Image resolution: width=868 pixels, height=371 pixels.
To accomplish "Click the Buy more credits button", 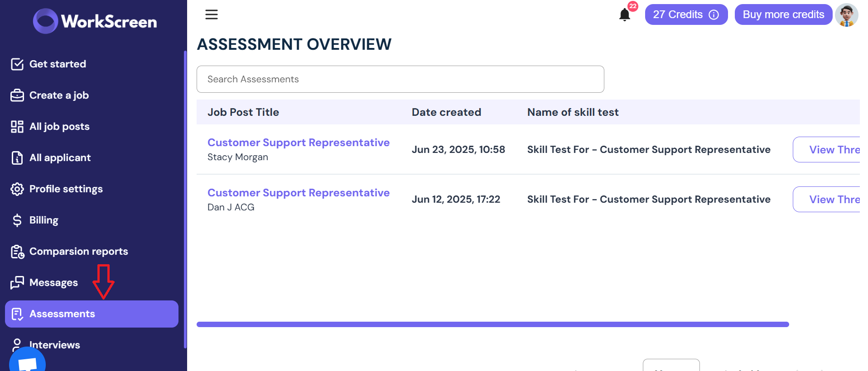I will (x=783, y=15).
